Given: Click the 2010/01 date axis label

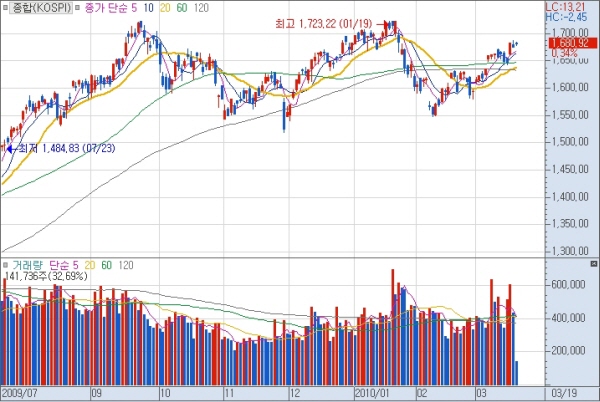Looking at the screenshot, I should (372, 394).
